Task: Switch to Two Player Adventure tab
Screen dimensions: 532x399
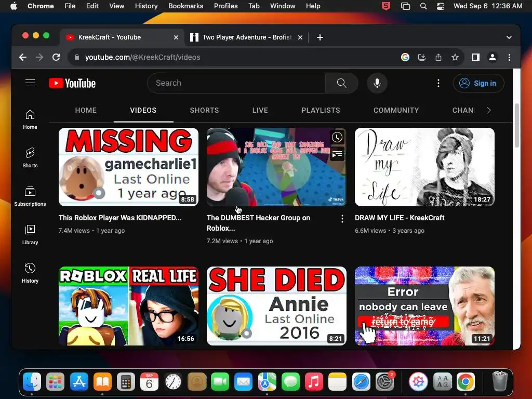Action: 246,37
